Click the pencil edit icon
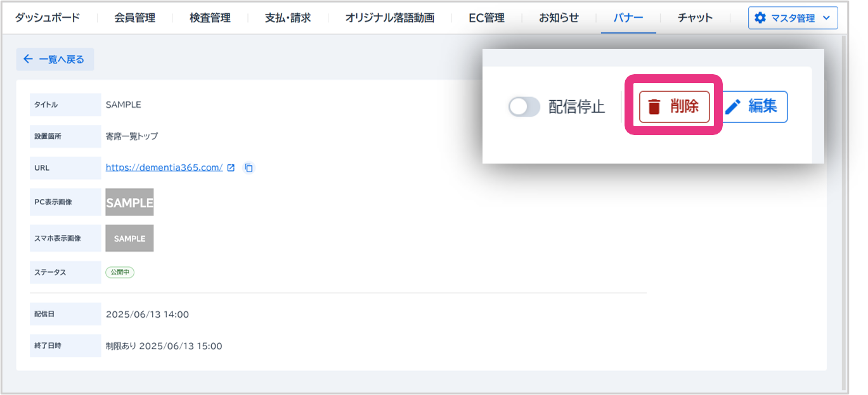This screenshot has height=395, width=868. point(733,107)
